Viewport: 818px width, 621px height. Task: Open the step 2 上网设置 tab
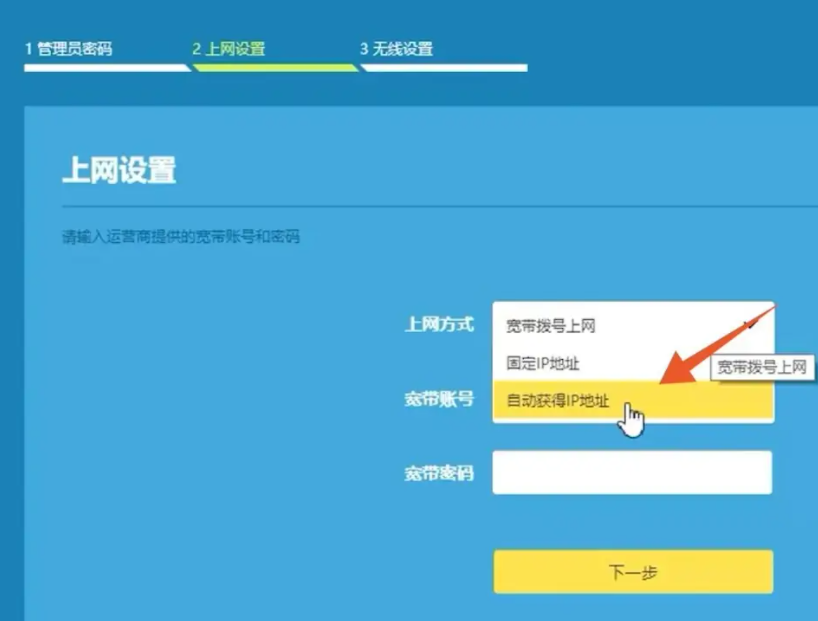coord(228,48)
